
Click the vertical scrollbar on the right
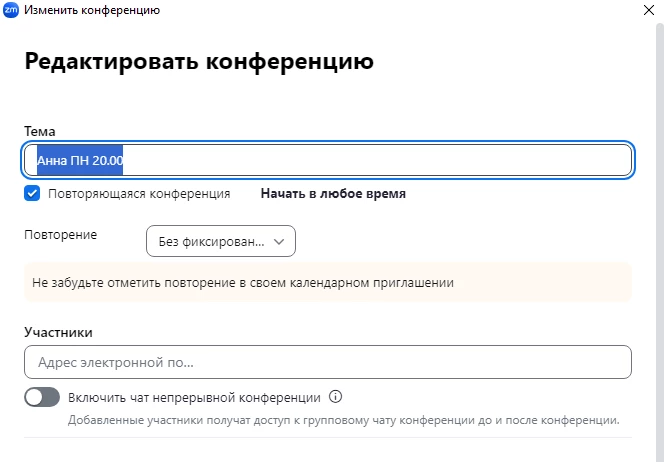660,241
